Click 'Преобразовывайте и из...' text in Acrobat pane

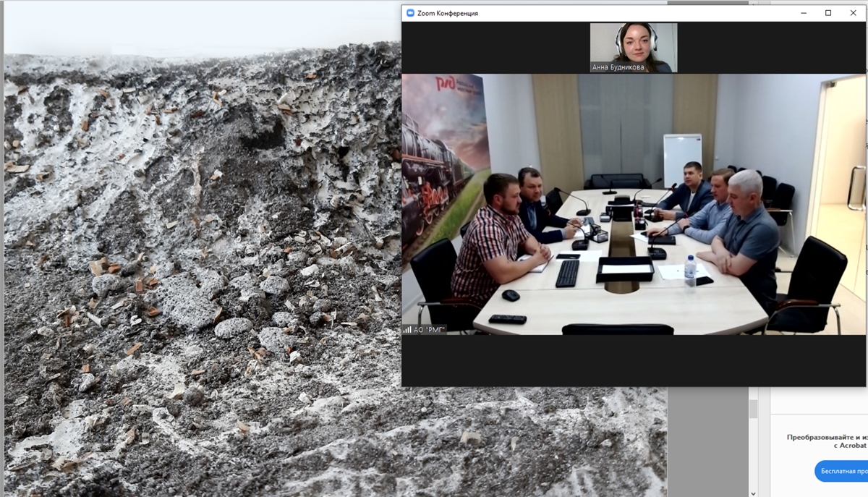pos(827,437)
